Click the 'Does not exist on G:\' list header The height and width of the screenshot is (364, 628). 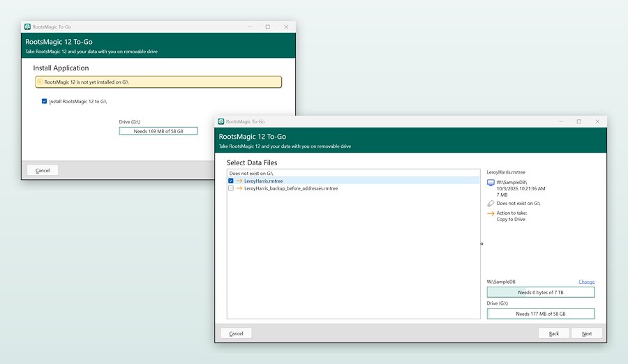pyautogui.click(x=251, y=174)
